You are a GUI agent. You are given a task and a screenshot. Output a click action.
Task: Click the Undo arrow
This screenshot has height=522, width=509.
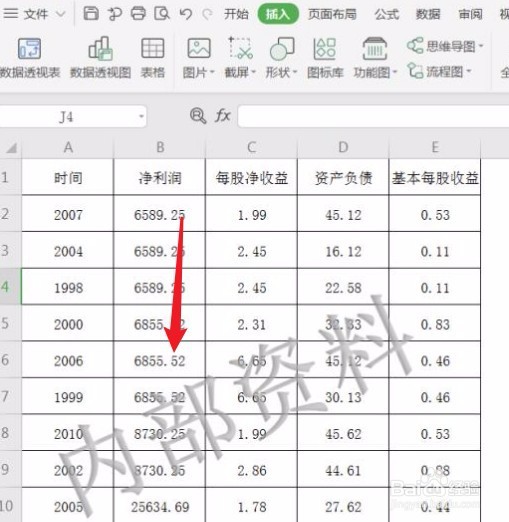coord(185,14)
